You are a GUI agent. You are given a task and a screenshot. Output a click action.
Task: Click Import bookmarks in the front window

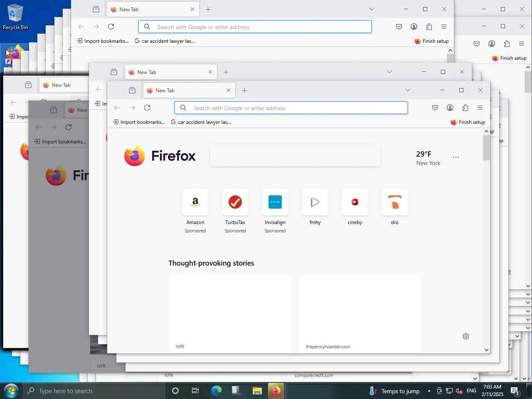139,122
